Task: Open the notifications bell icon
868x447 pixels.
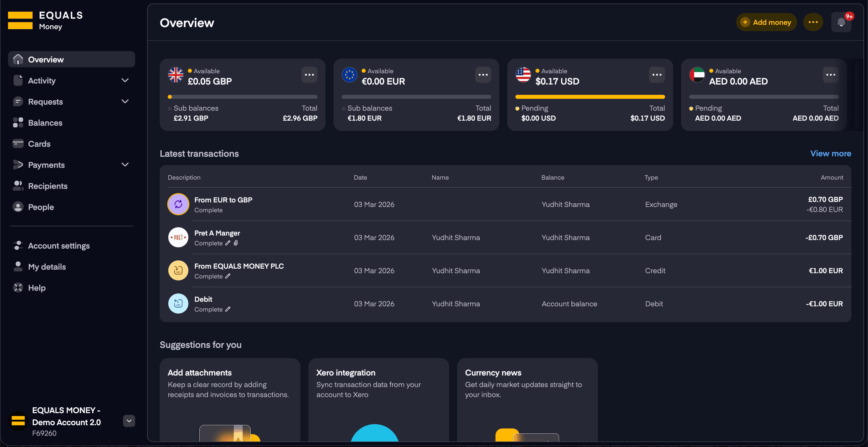Action: (841, 22)
